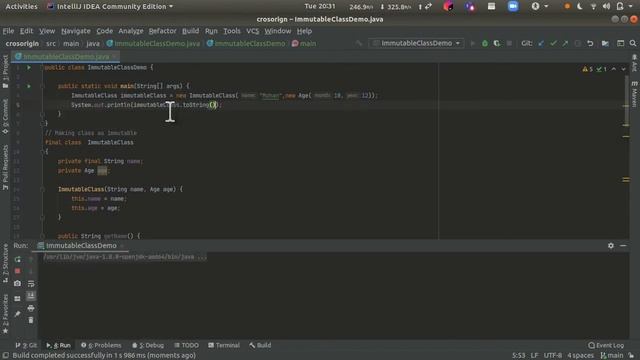Collapse getName method fold marker
Viewport: 640px width, 360px height.
click(x=42, y=236)
